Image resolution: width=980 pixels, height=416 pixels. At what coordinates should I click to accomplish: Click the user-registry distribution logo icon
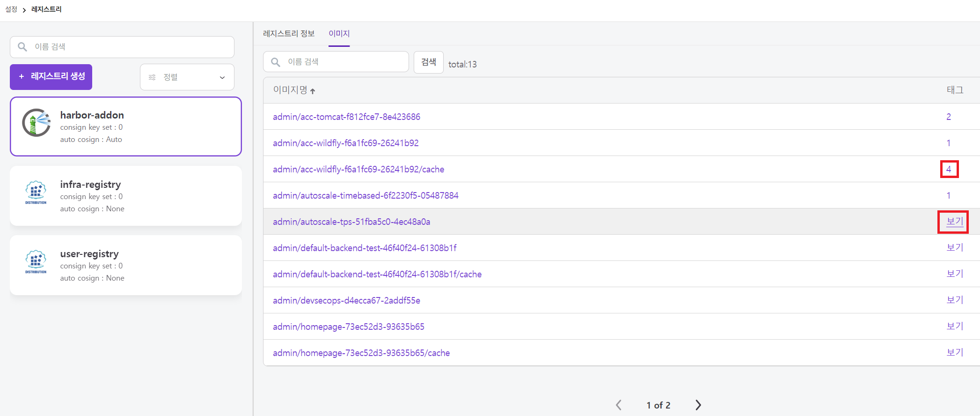[x=36, y=261]
